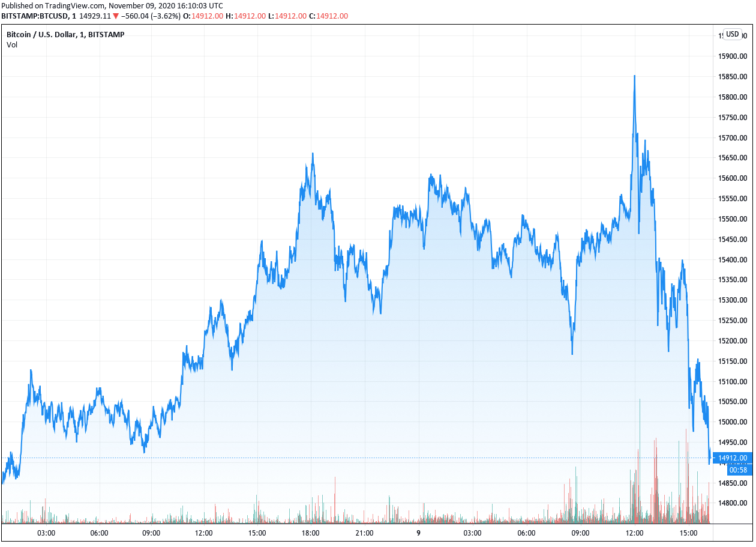Click the Vol indicator label
Viewport: 756px width, 547px height.
(x=12, y=45)
